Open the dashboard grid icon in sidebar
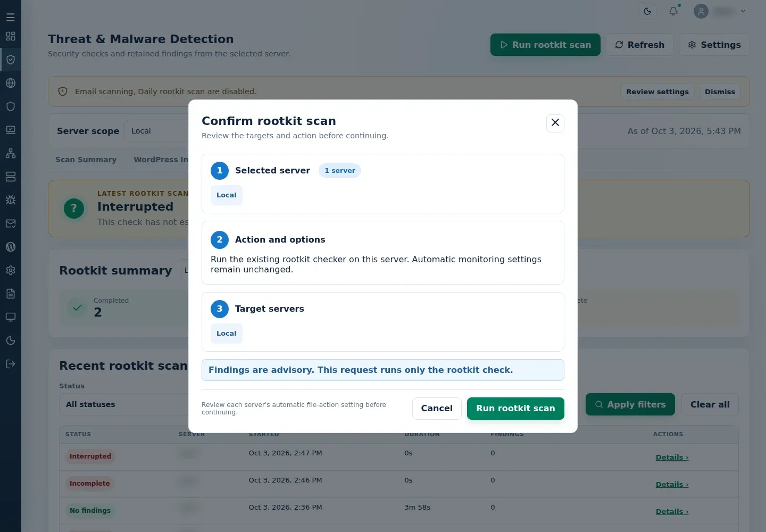Viewport: 766px width, 532px height. [11, 36]
